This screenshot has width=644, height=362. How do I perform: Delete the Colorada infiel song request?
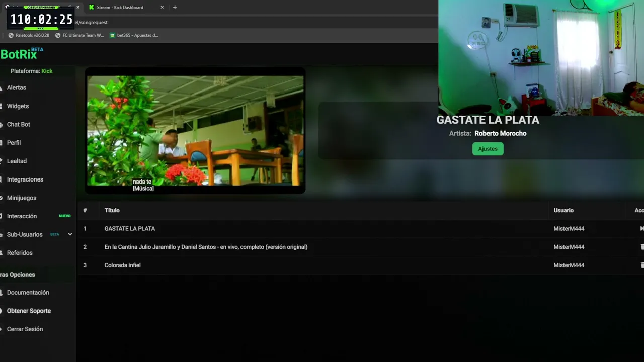coord(642,265)
